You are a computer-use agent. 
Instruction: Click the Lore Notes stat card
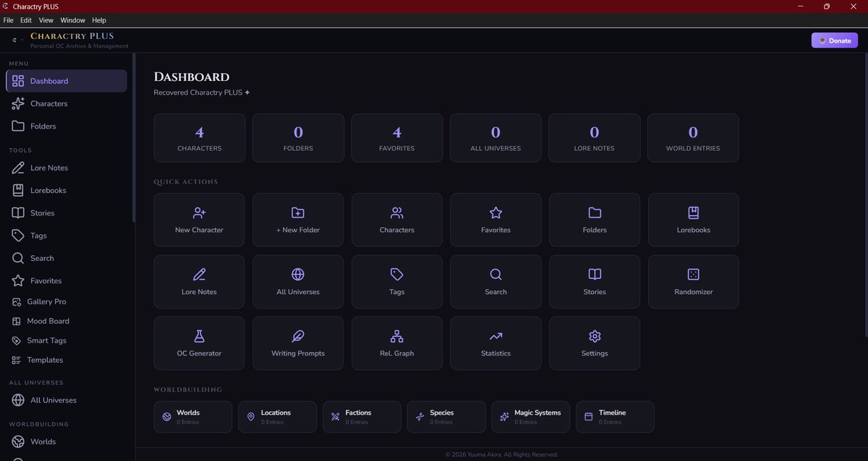click(x=595, y=137)
